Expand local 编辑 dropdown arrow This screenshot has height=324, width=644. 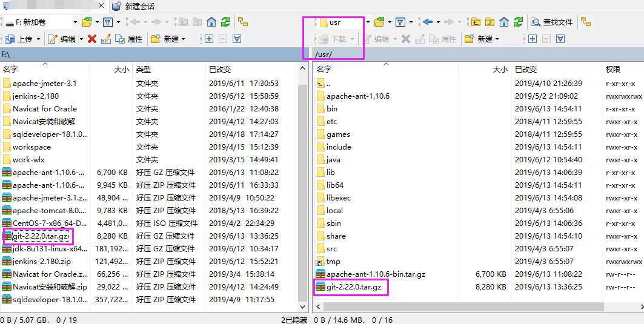coord(81,39)
